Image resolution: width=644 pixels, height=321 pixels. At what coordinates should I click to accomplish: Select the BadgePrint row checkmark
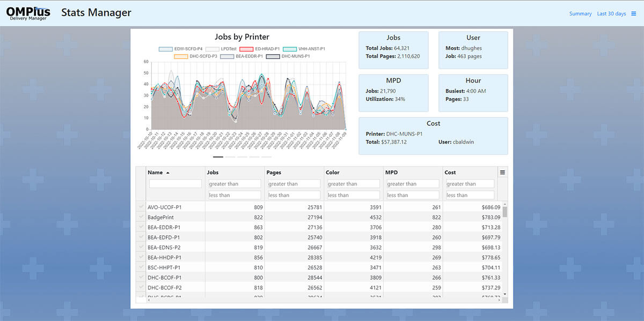pos(141,217)
